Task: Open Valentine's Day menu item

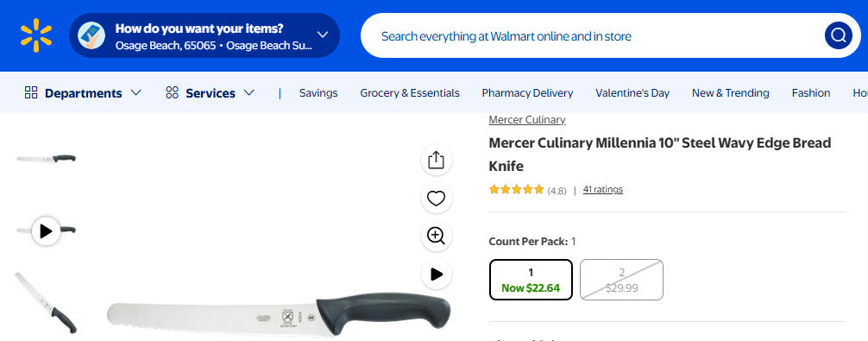Action: [632, 93]
